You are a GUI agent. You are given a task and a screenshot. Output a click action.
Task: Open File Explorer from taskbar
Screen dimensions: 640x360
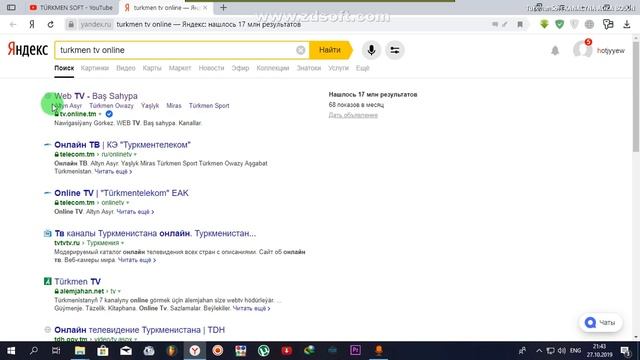(80, 351)
